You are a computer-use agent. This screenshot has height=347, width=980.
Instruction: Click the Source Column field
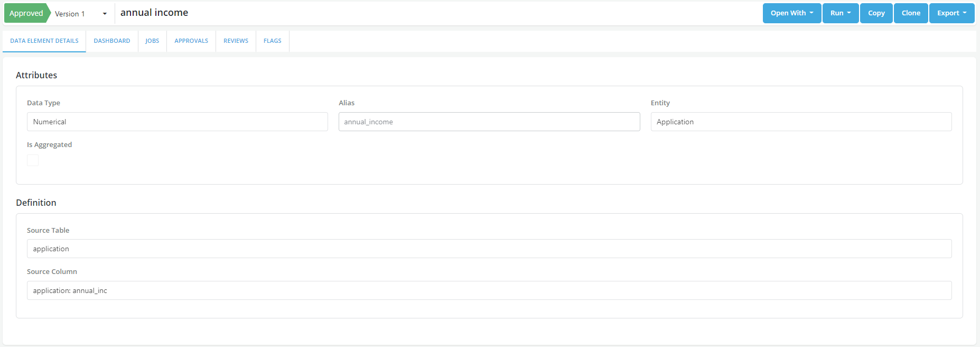(489, 290)
